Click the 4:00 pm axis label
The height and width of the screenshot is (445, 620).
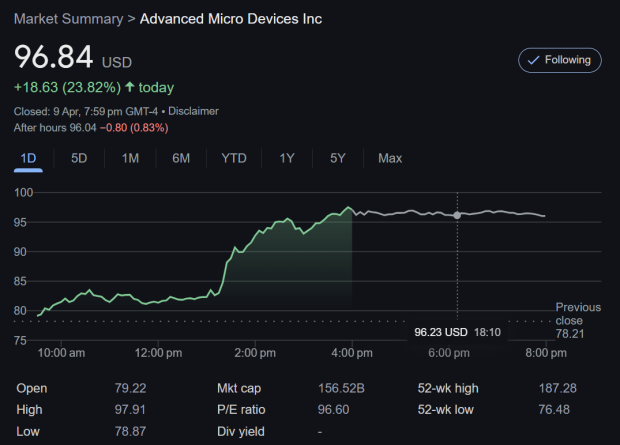click(352, 353)
